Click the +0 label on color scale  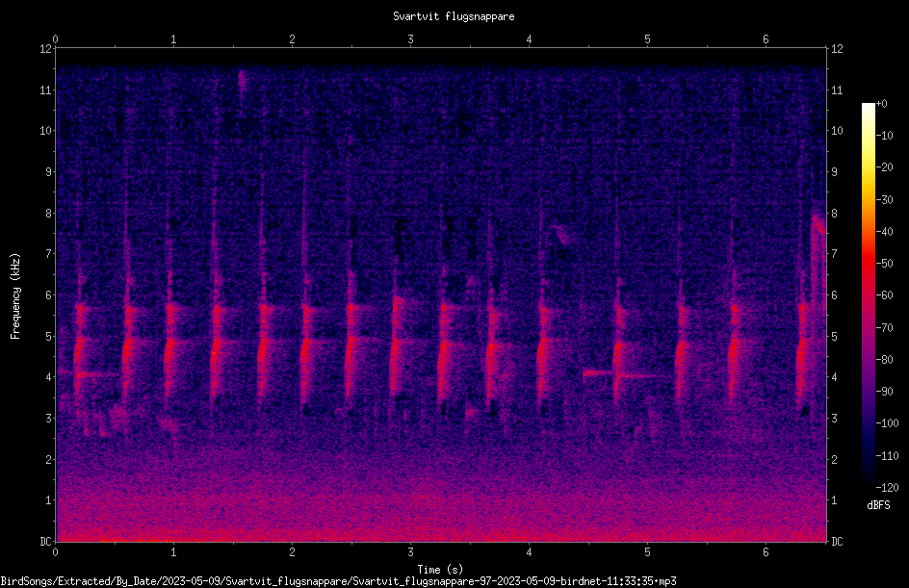tap(882, 104)
